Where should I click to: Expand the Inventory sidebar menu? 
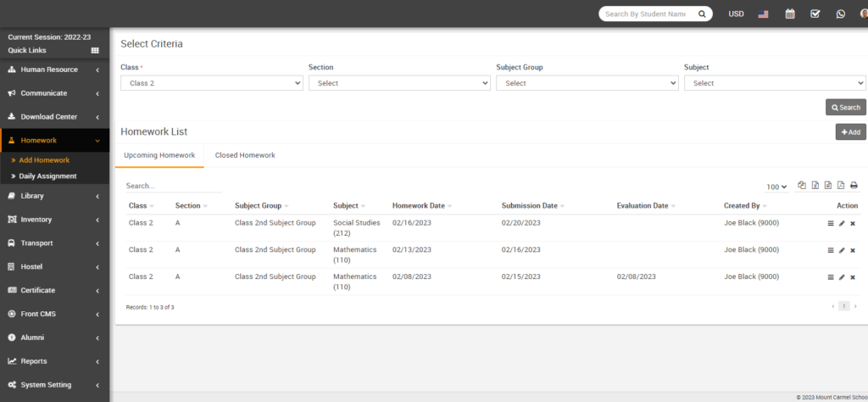55,220
